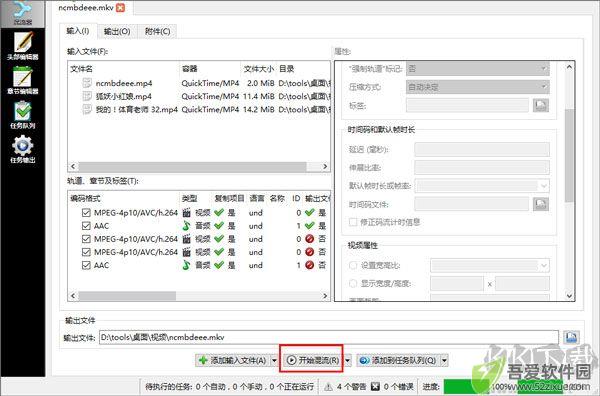This screenshot has height=396, width=600.
Task: Uncheck first MPEG-4p10/AVC/h.264 track checkbox
Action: 86,213
